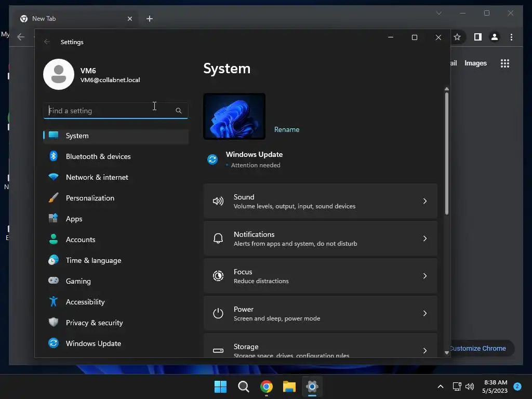Select System in the sidebar
This screenshot has width=532, height=399.
click(x=116, y=136)
